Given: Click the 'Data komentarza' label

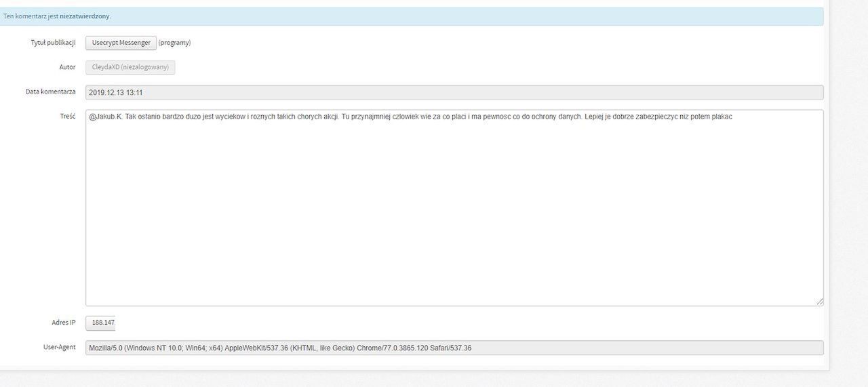Looking at the screenshot, I should coord(51,91).
